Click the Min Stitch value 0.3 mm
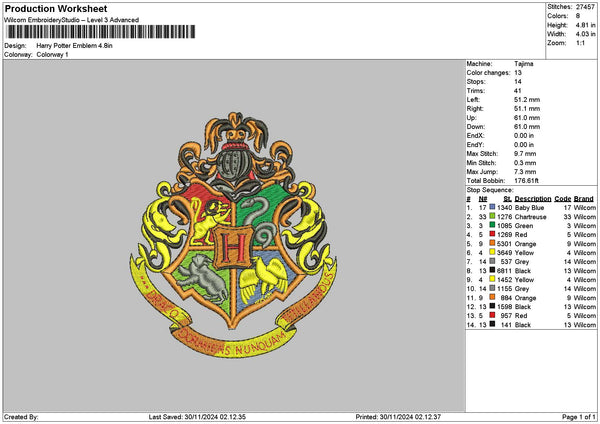This screenshot has height=424, width=600. point(525,163)
